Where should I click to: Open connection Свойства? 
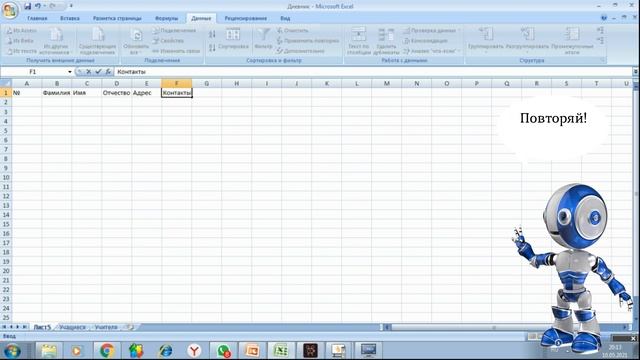[x=168, y=41]
